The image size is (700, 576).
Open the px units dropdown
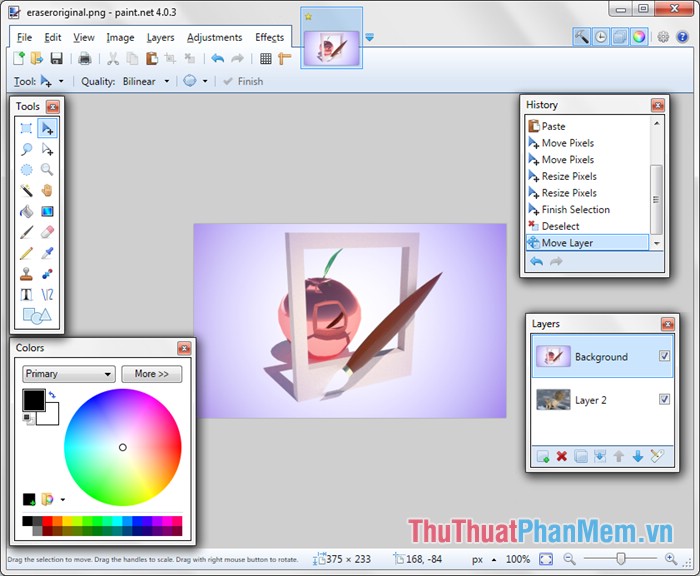click(494, 559)
